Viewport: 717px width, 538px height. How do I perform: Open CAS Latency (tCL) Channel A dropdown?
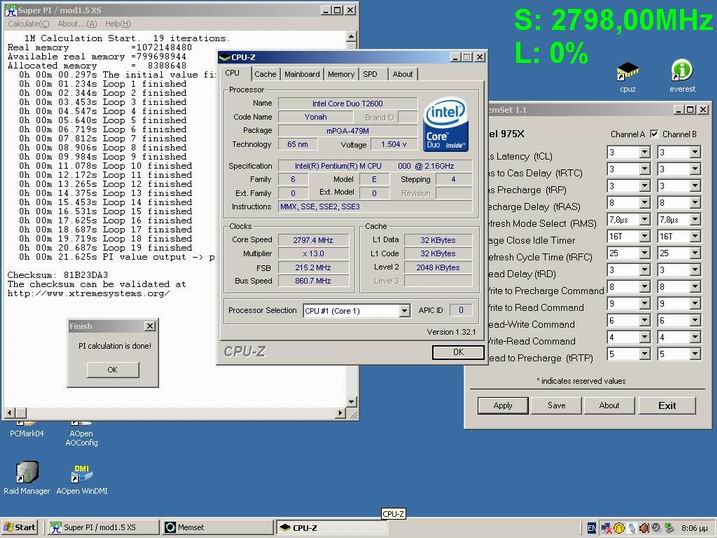point(644,152)
